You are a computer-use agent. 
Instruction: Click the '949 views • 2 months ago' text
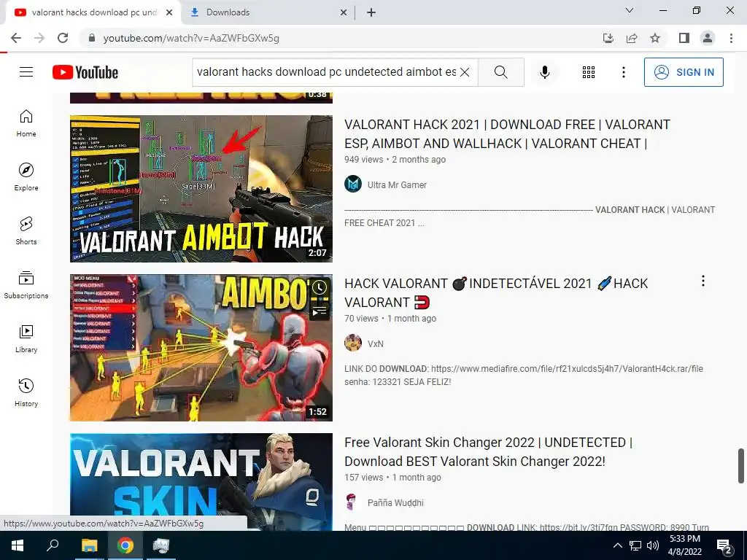395,160
